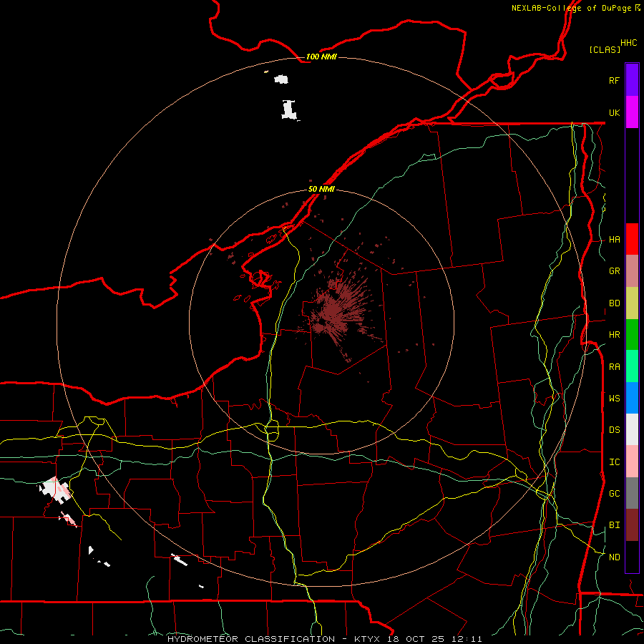Click the BI legend label
This screenshot has height=644, width=644.
click(x=614, y=525)
